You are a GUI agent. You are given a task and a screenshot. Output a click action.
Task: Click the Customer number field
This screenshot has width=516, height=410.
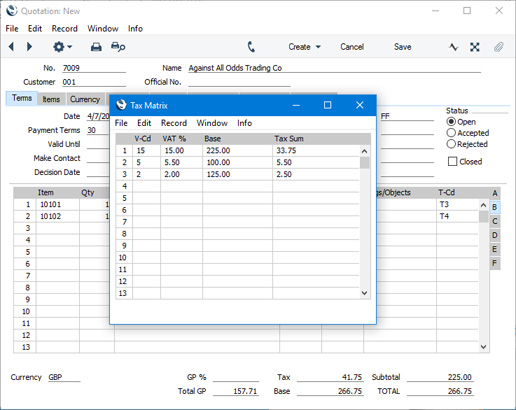pyautogui.click(x=94, y=82)
